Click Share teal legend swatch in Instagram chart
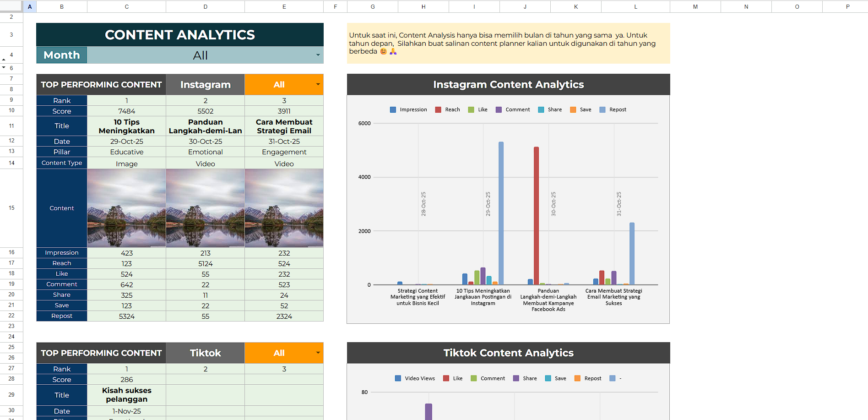 pyautogui.click(x=541, y=110)
